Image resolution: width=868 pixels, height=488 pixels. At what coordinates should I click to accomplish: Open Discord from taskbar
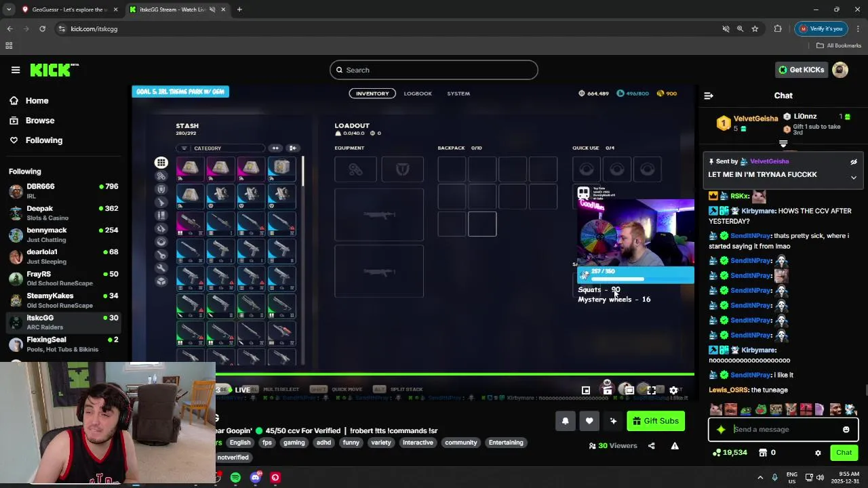point(256,477)
